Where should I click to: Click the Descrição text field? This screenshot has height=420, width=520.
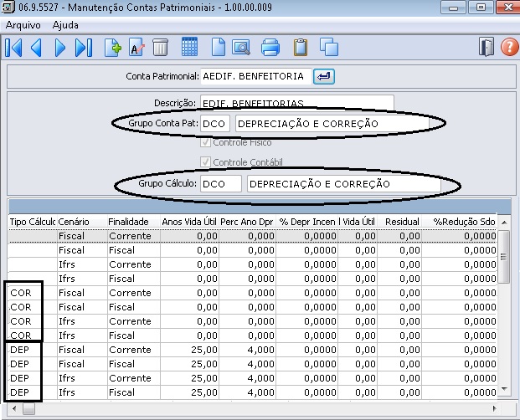coord(297,102)
